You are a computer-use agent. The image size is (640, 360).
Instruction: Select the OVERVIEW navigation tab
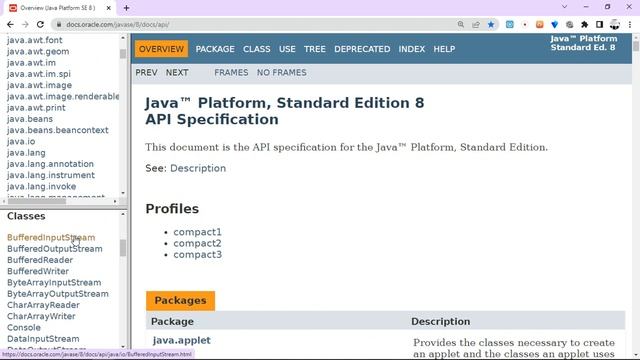tap(161, 49)
